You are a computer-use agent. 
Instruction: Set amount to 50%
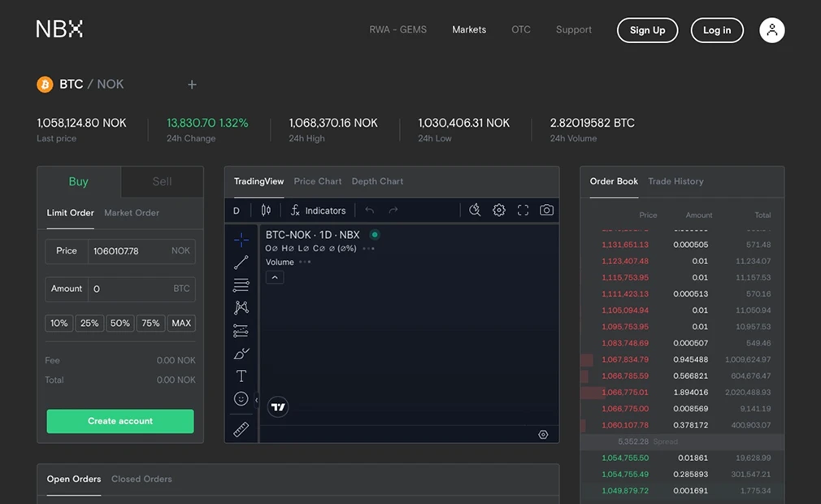(x=120, y=323)
